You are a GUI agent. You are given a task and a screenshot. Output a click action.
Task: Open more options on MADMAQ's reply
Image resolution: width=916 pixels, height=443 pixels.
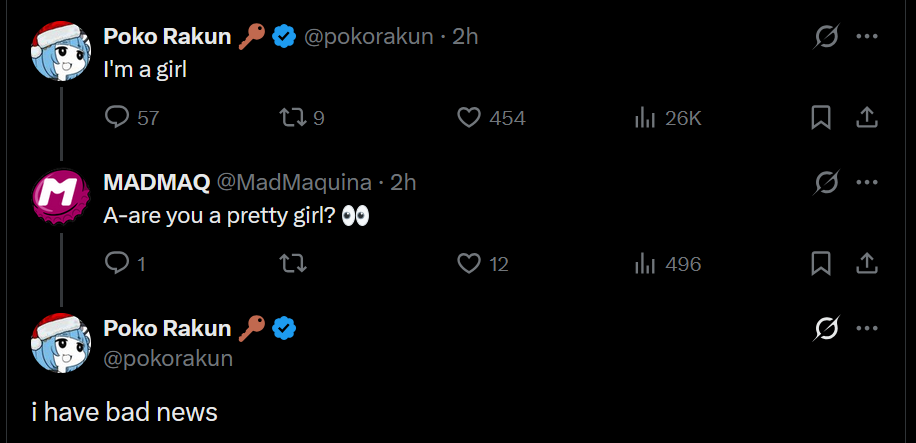867,182
